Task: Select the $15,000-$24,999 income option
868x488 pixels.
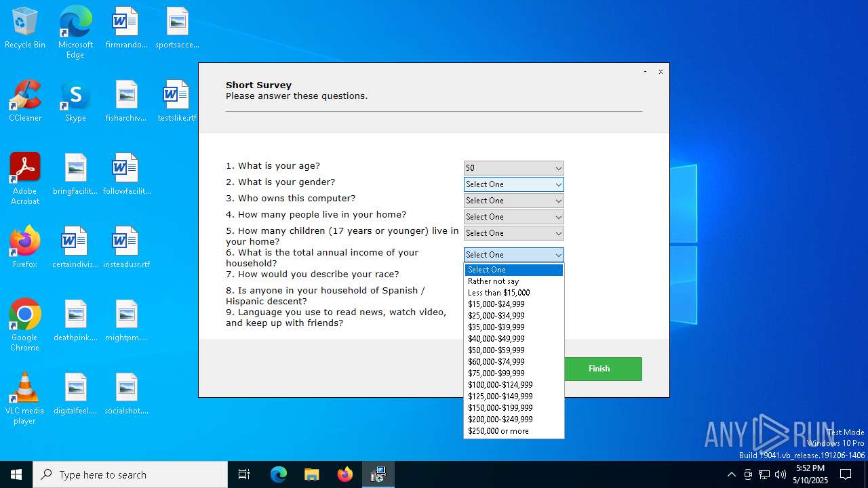Action: [x=514, y=304]
